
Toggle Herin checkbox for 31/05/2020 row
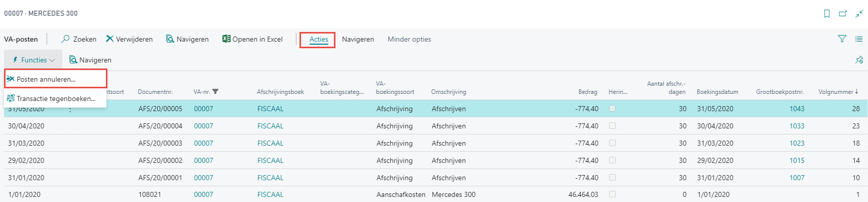point(612,109)
